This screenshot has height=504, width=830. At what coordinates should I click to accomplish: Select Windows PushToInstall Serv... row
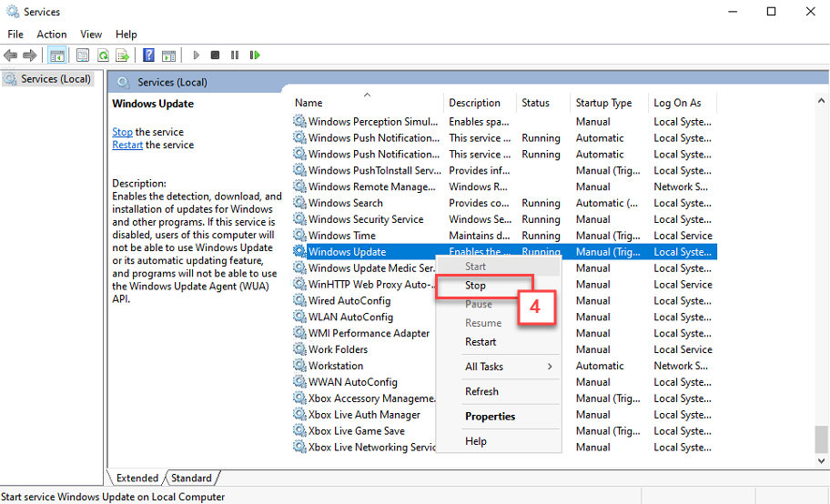[503, 170]
